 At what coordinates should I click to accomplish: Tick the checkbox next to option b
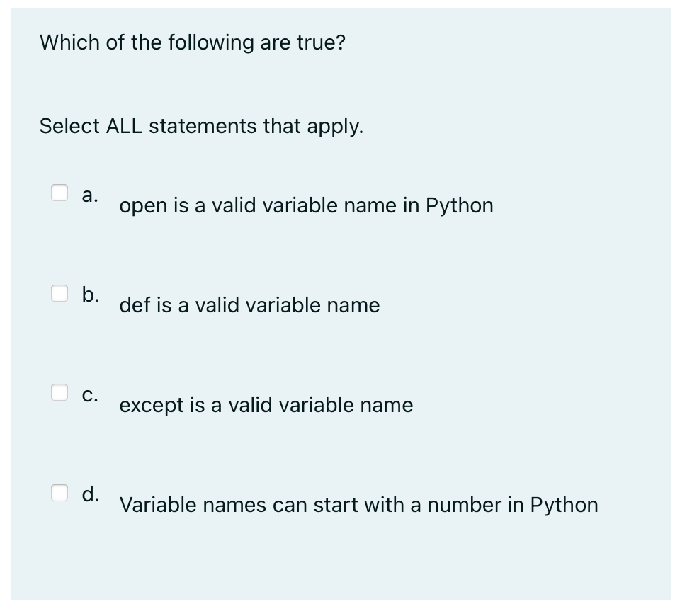click(x=59, y=293)
